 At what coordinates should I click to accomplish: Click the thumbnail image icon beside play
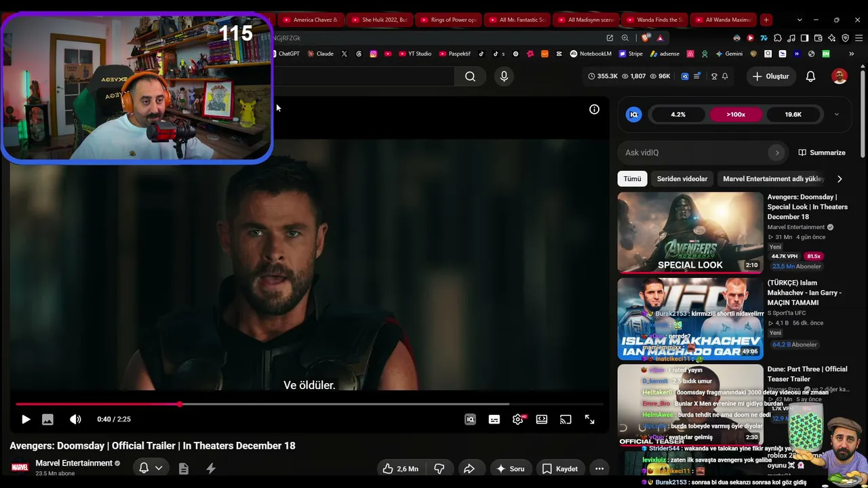[x=47, y=420]
